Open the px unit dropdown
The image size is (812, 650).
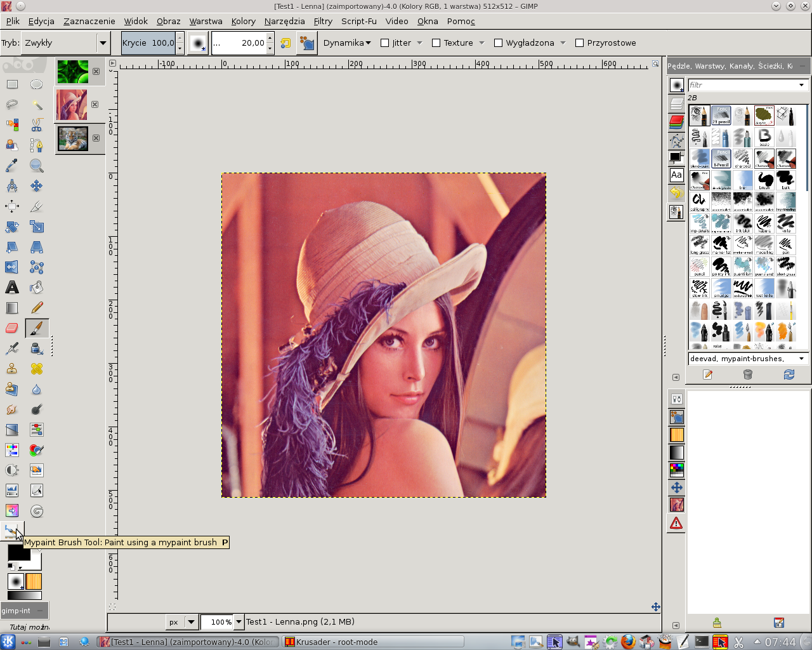[x=181, y=622]
